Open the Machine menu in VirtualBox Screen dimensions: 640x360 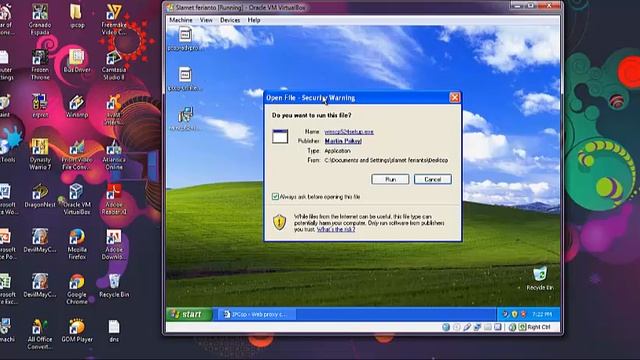(180, 20)
